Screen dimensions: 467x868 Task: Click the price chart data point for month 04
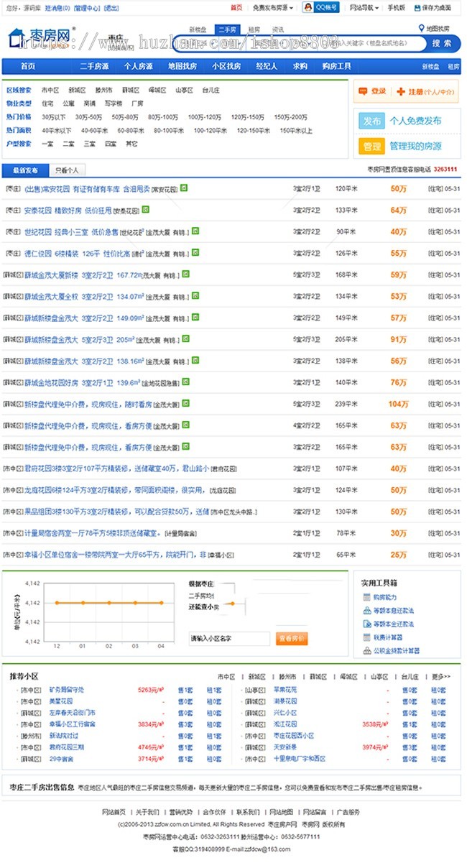click(161, 603)
